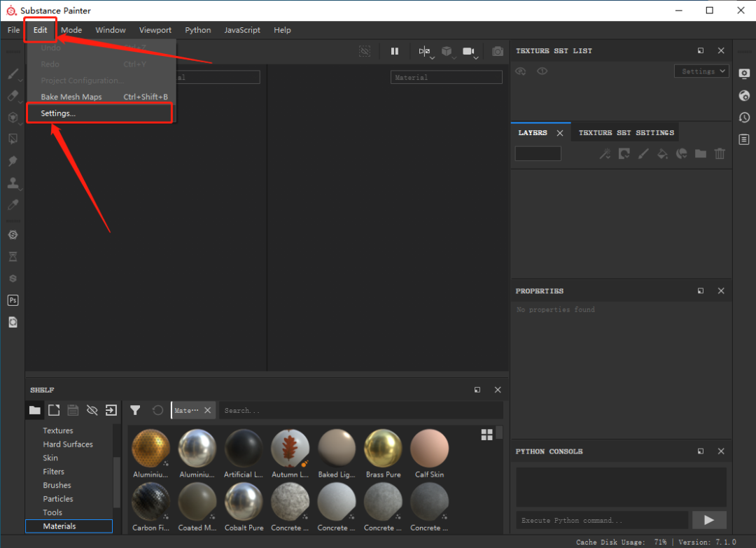Toggle the symmetry icon in the toolbar
The width and height of the screenshot is (756, 548).
(x=423, y=51)
